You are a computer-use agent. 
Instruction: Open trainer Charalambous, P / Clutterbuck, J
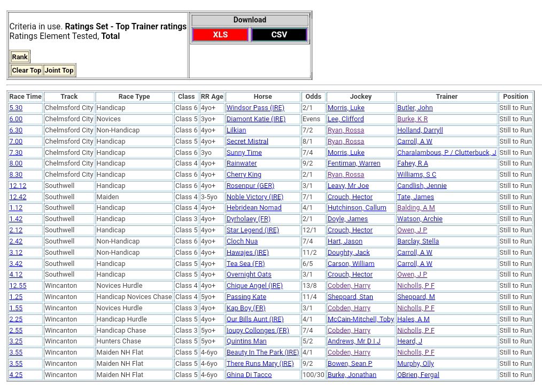click(446, 153)
